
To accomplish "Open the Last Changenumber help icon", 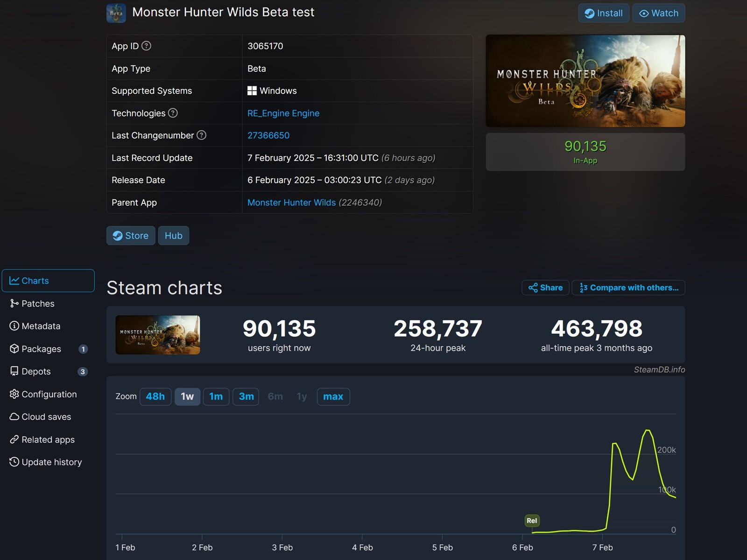I will pos(201,135).
